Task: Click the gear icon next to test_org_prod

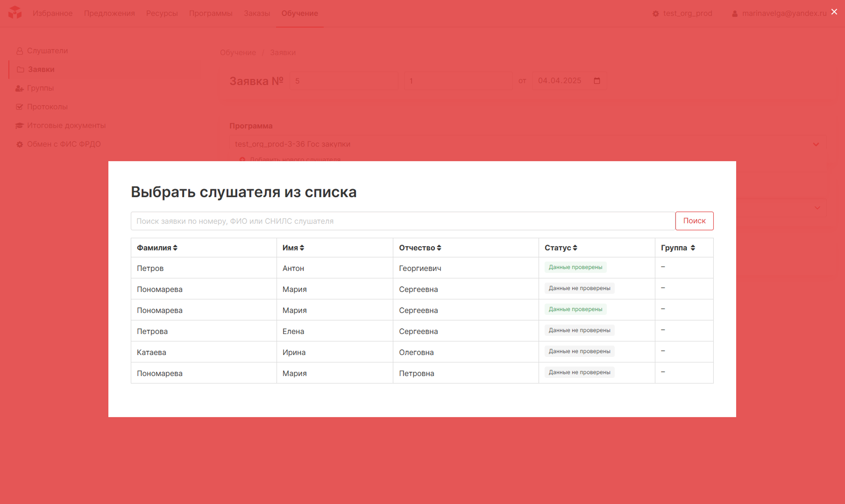Action: (656, 14)
